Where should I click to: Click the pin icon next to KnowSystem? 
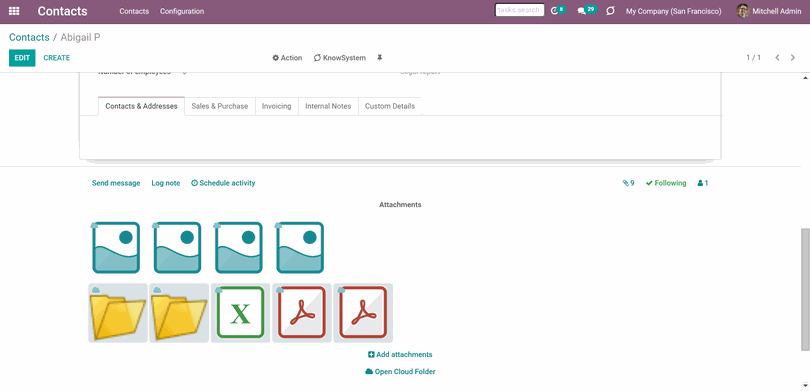[380, 58]
